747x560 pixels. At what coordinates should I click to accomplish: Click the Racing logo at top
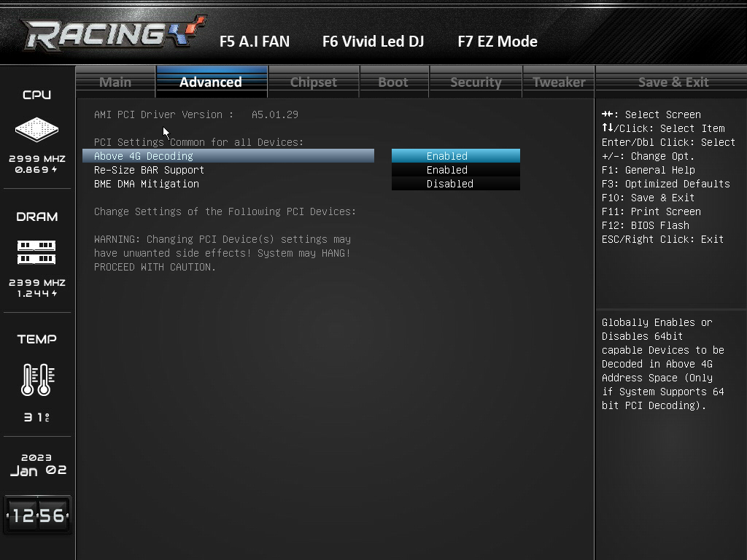point(113,34)
